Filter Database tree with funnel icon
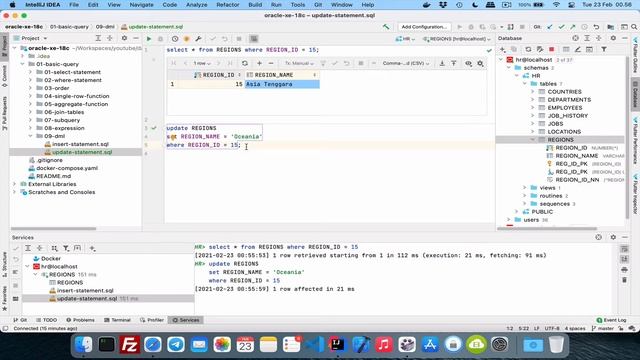This screenshot has height=360, width=640. pos(604,49)
